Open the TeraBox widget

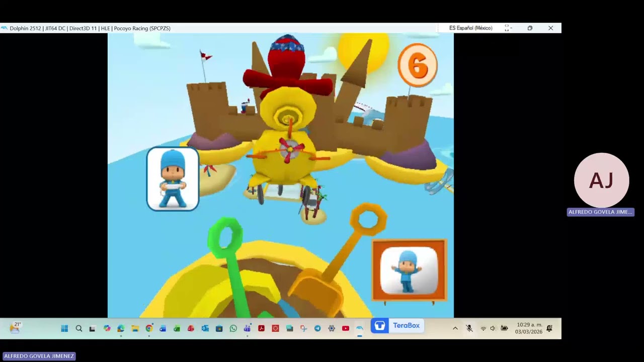[397, 326]
